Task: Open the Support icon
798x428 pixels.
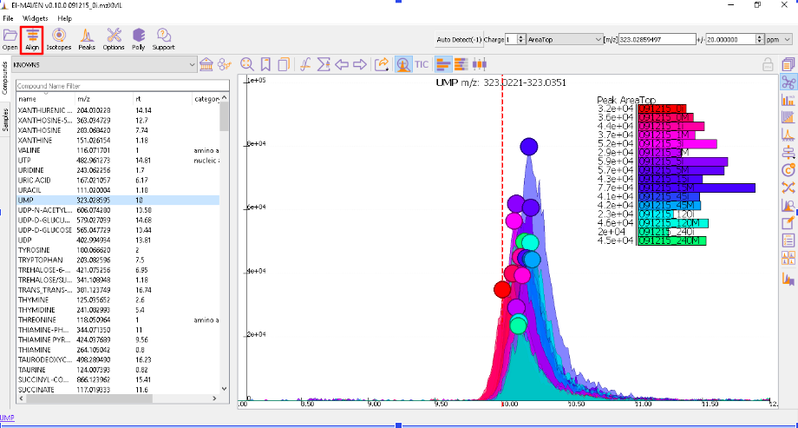Action: point(163,39)
